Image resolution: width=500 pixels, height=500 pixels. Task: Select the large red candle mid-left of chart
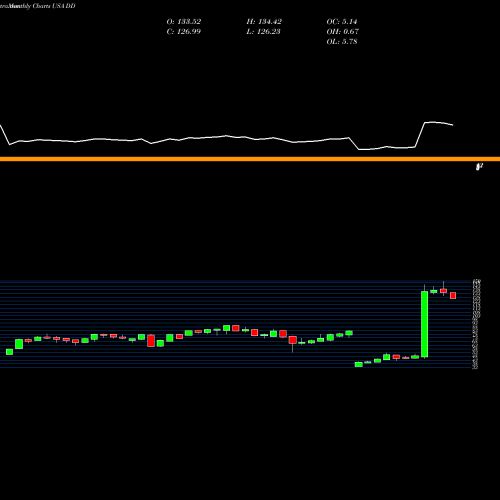(x=151, y=341)
